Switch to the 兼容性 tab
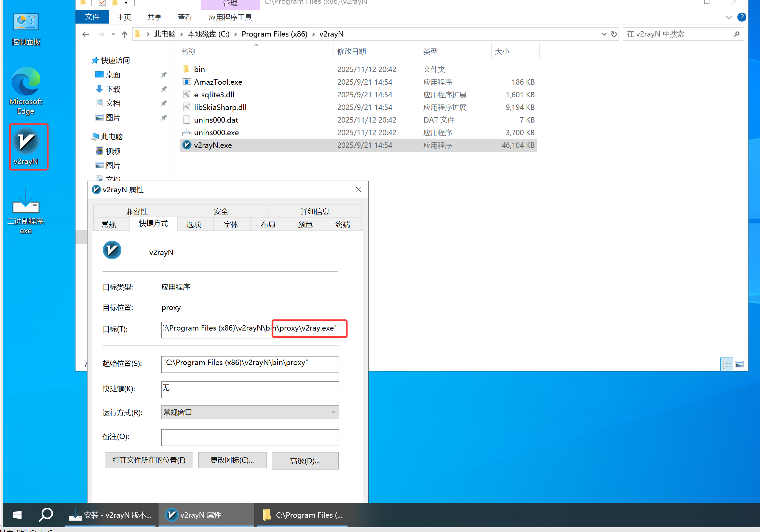Screen dimensions: 760x532 [137, 211]
